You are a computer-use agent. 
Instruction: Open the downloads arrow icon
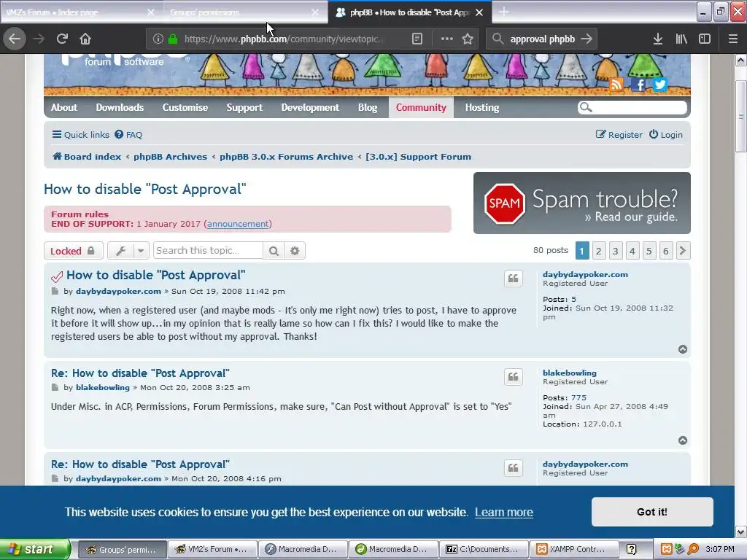(x=658, y=39)
